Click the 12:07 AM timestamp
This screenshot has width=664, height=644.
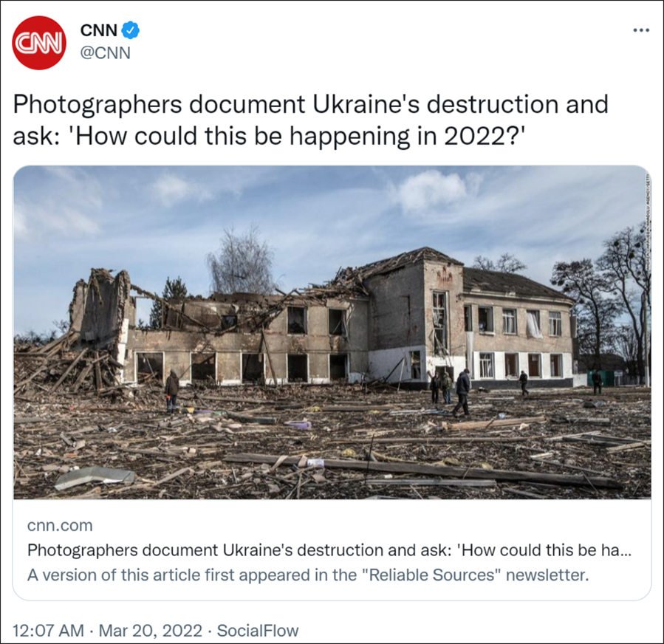pos(48,631)
